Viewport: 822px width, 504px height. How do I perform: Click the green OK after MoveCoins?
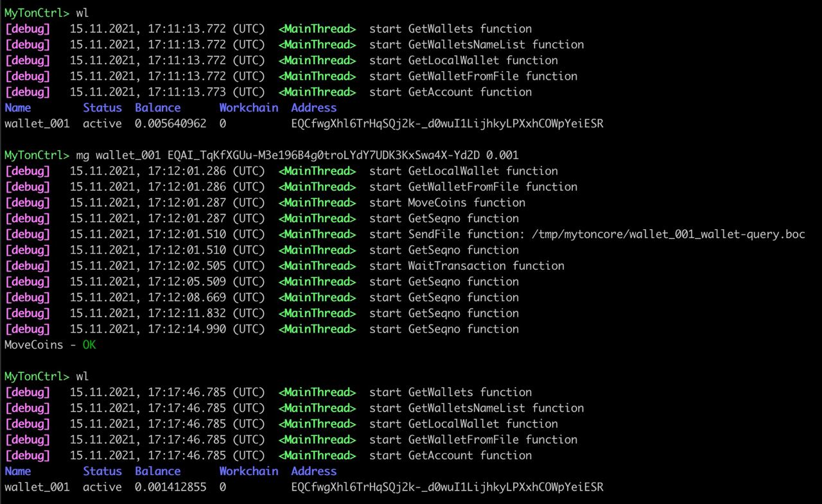pyautogui.click(x=89, y=345)
